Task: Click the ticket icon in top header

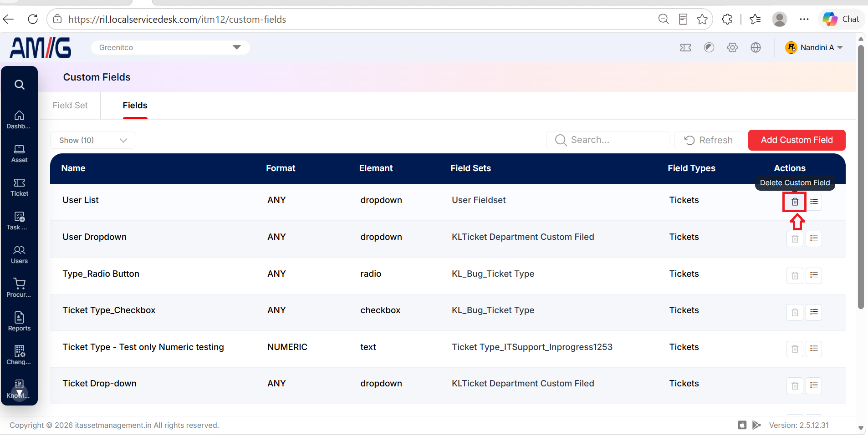Action: click(x=685, y=47)
